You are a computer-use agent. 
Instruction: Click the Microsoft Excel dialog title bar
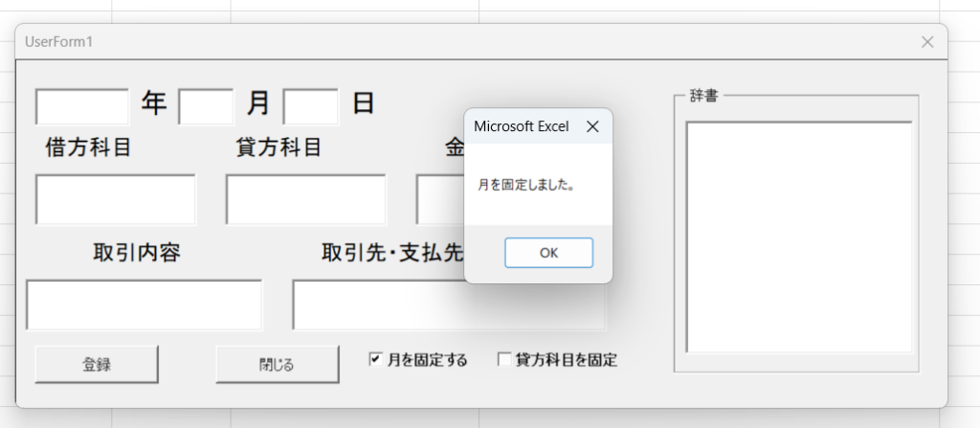coord(522,126)
